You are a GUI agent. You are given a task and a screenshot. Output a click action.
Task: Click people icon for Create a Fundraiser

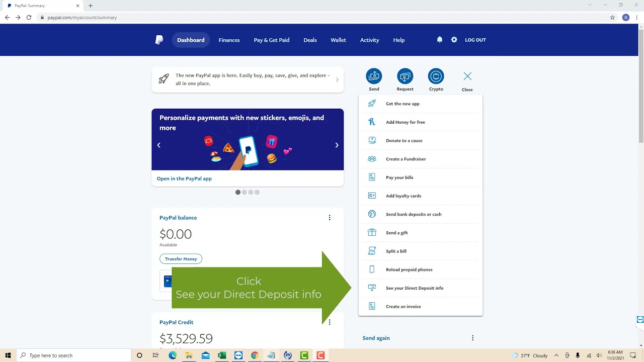372,159
